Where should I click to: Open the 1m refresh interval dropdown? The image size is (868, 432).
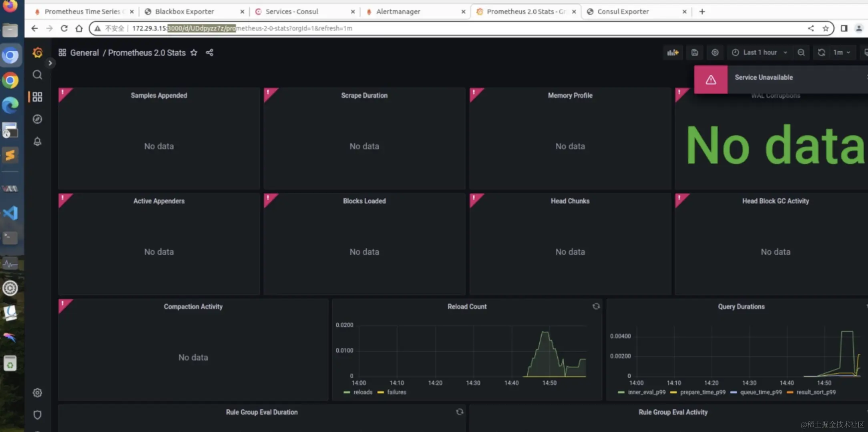coord(842,52)
